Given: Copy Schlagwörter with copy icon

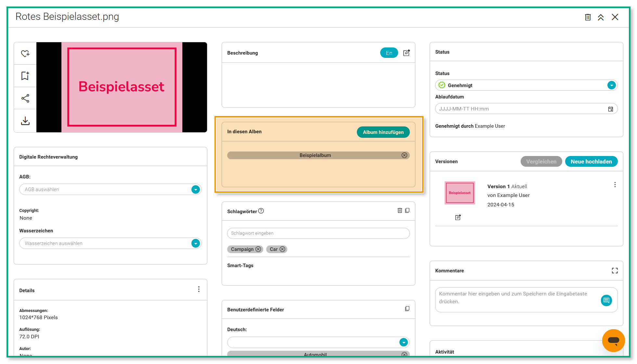Looking at the screenshot, I should [x=407, y=210].
